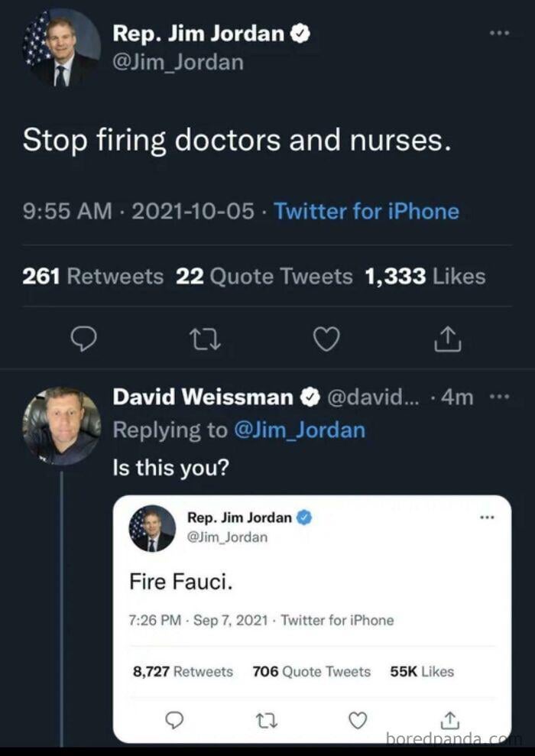Tap share icon in quoted Fire Fauci tweet
The image size is (535, 756).
pos(449,720)
